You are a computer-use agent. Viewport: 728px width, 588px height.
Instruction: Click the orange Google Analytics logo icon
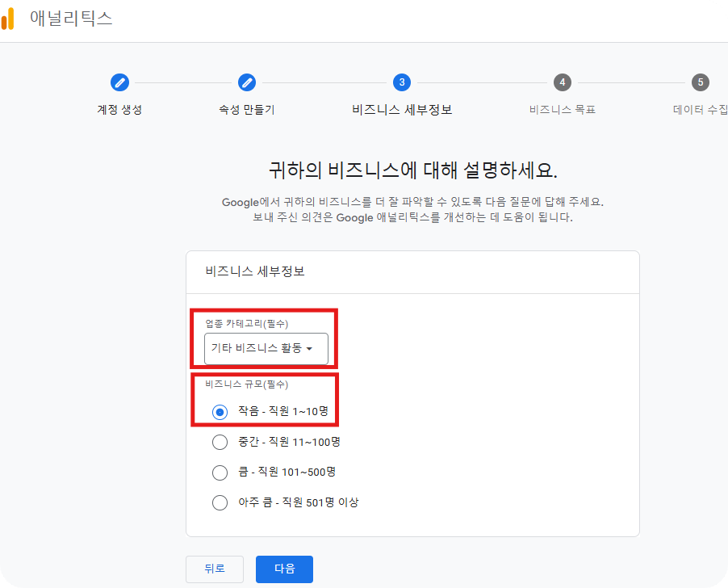click(10, 18)
